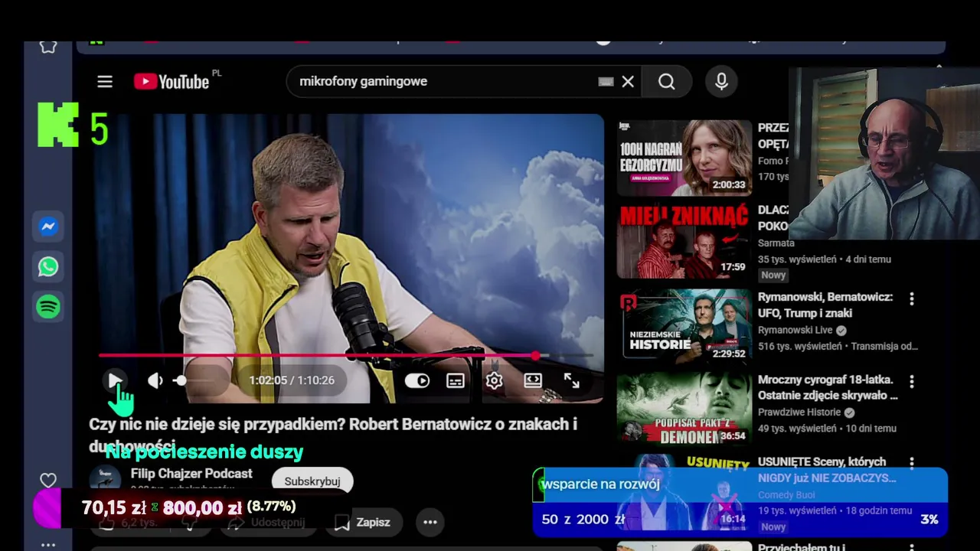The width and height of the screenshot is (980, 551).
Task: Seek on the red video progress bar
Action: click(346, 355)
